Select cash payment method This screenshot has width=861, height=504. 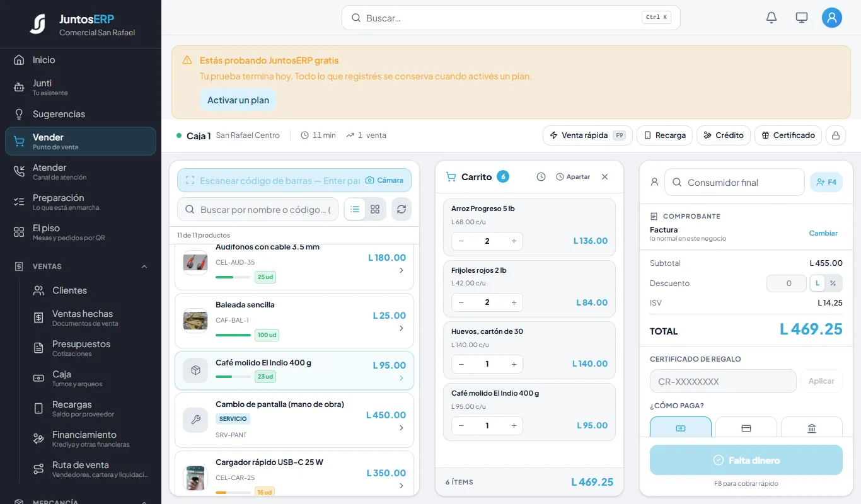(x=681, y=428)
